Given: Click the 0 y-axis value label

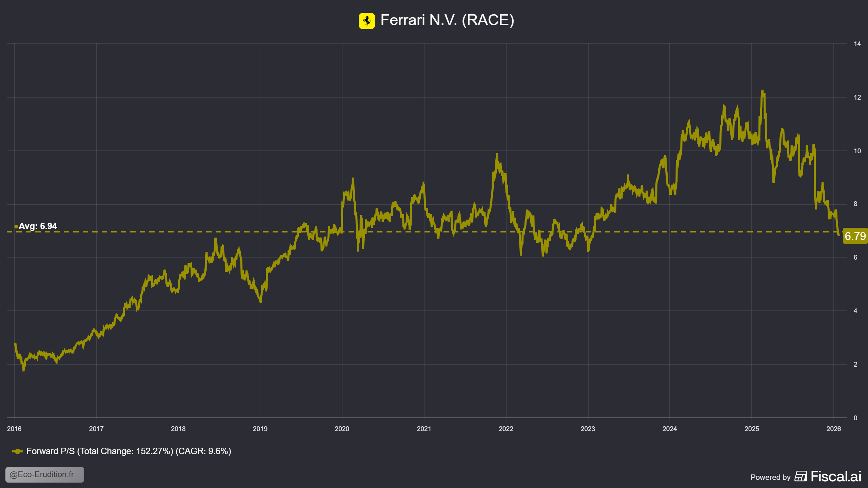Looking at the screenshot, I should click(x=855, y=418).
